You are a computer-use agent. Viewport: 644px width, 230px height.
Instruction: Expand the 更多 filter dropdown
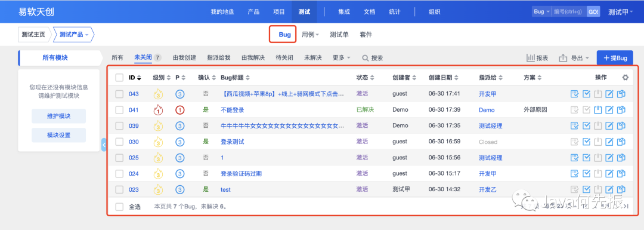tap(342, 58)
